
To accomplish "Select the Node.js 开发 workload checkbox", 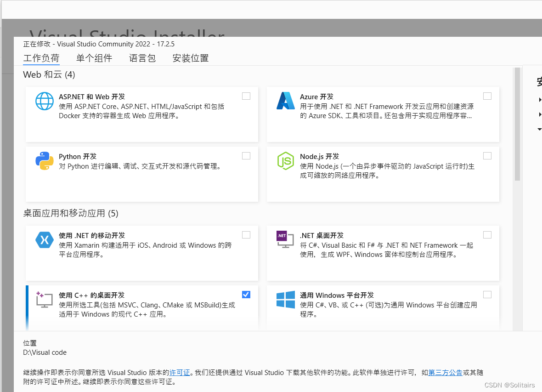I will click(487, 156).
